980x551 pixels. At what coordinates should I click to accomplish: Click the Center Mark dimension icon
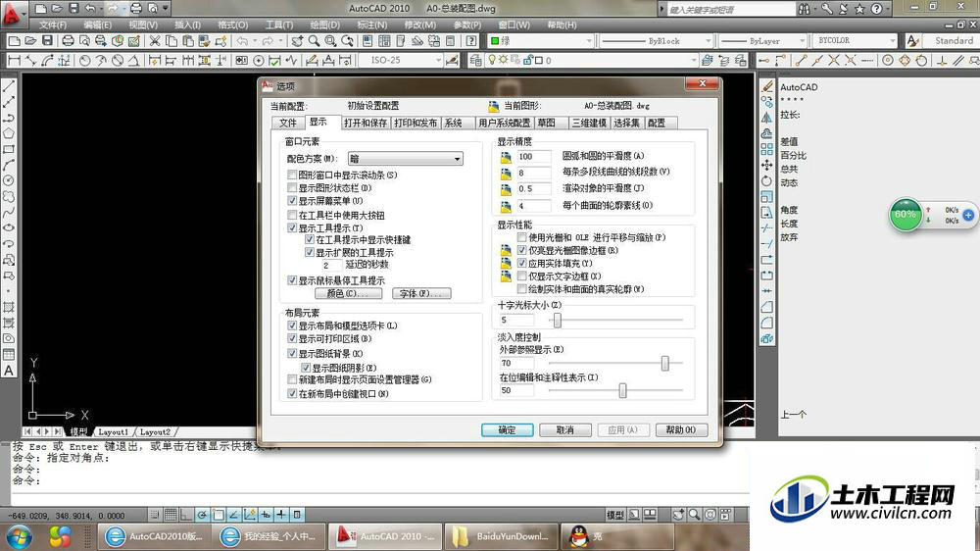[258, 60]
